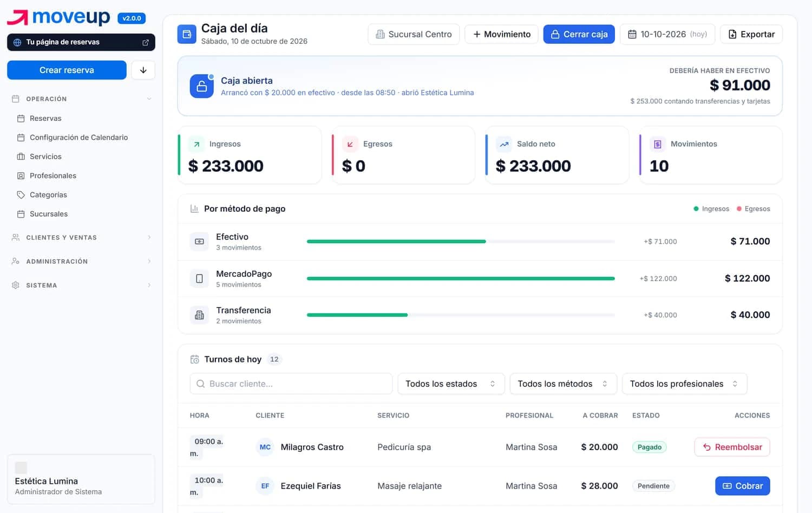Open the Todos los profesionales dropdown

[x=684, y=384]
